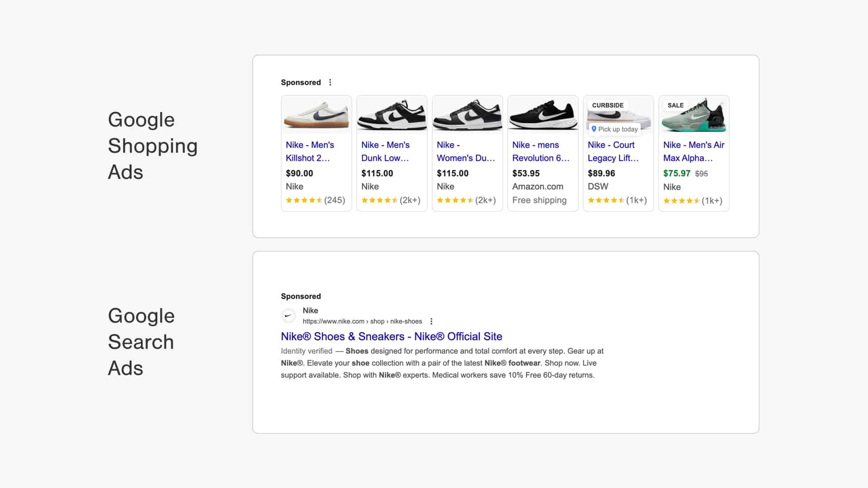
Task: Click the Sponsored label above shopping ads
Action: click(301, 82)
